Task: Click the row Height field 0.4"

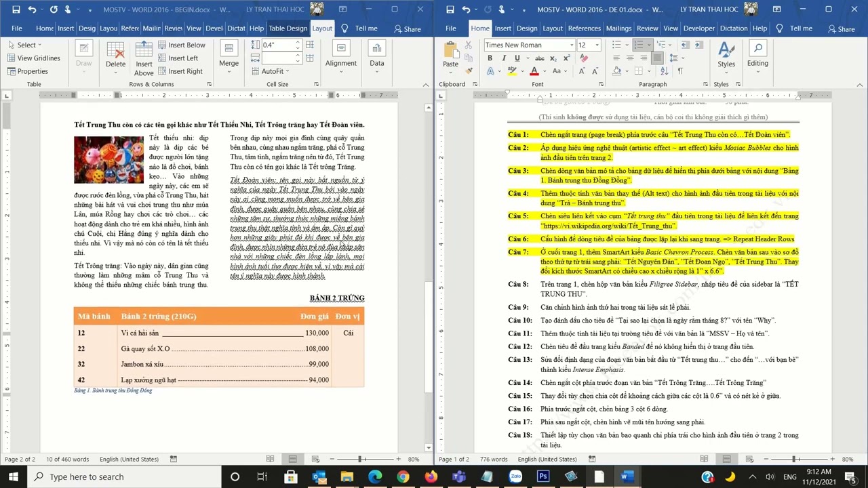Action: (277, 45)
